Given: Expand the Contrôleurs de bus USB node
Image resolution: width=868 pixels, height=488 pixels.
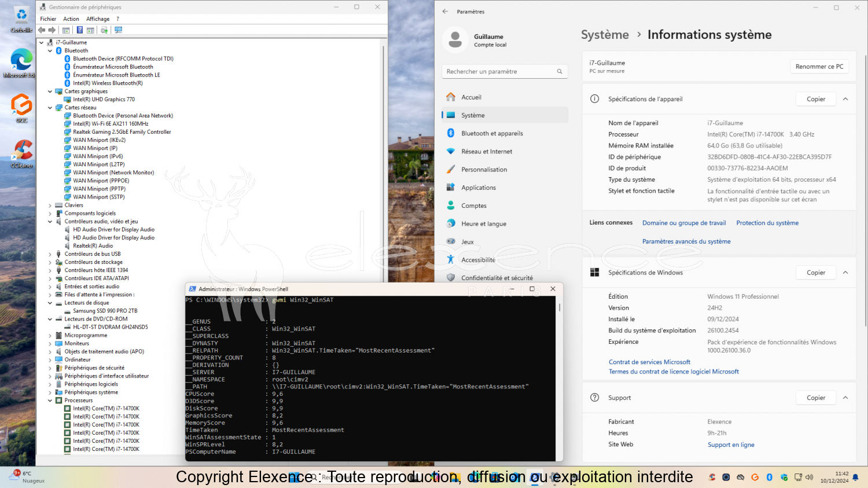Looking at the screenshot, I should [50, 254].
